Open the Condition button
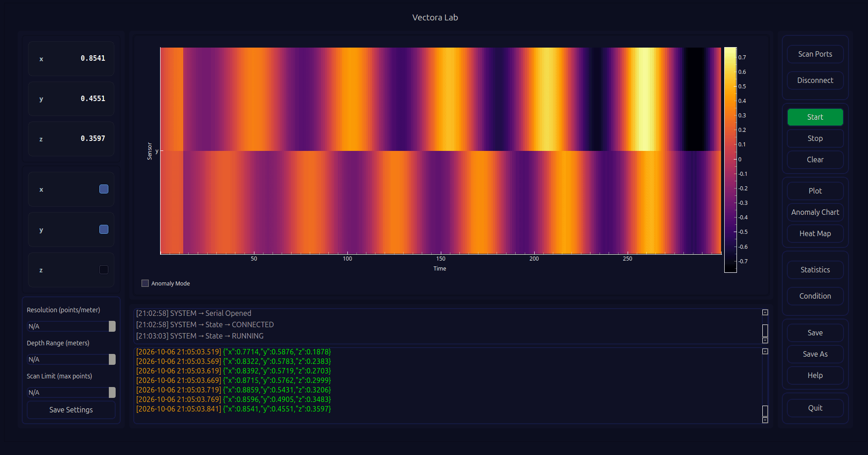Viewport: 868px width, 455px height. pos(815,296)
